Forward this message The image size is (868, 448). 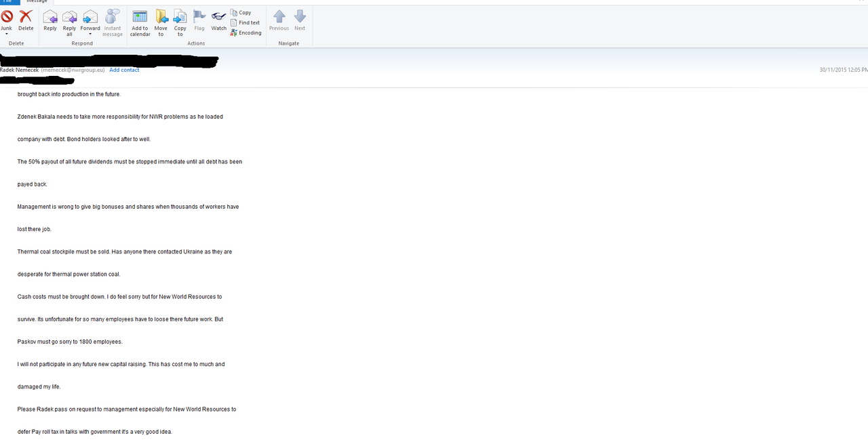point(90,19)
